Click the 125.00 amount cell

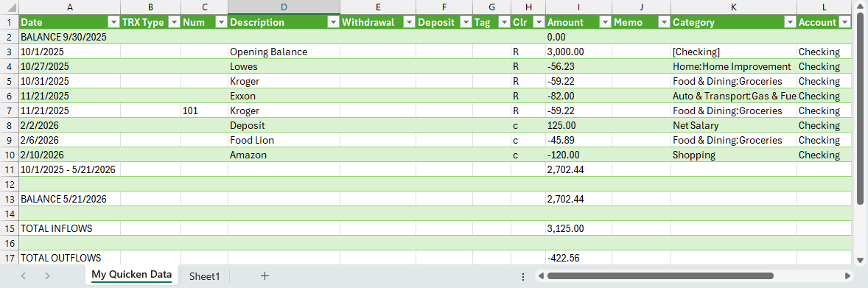coord(578,126)
